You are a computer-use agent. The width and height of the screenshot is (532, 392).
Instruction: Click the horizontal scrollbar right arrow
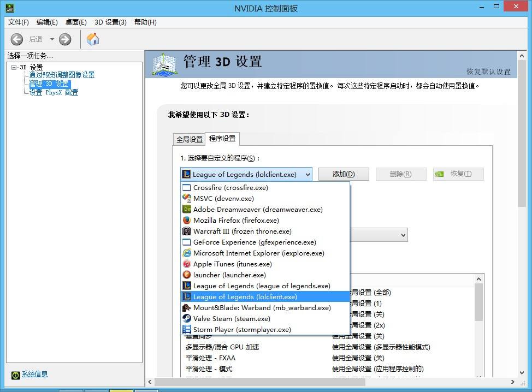coord(513,382)
